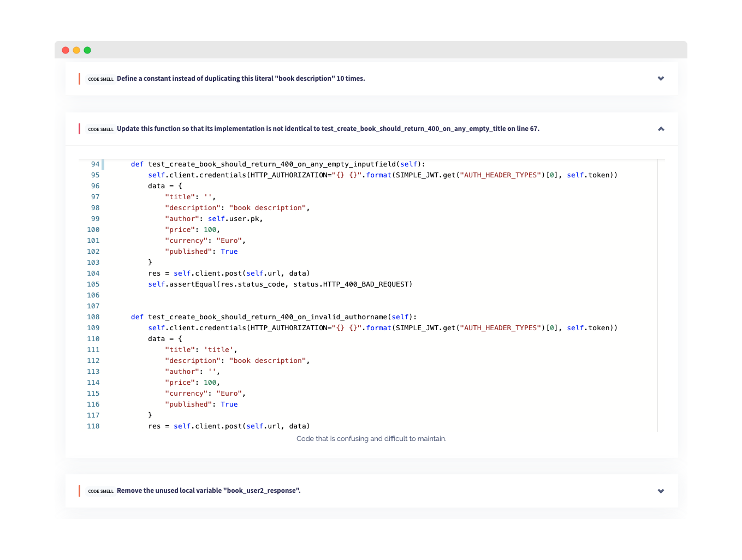Click the red close window button
Viewport: 742px width, 560px height.
click(x=66, y=50)
